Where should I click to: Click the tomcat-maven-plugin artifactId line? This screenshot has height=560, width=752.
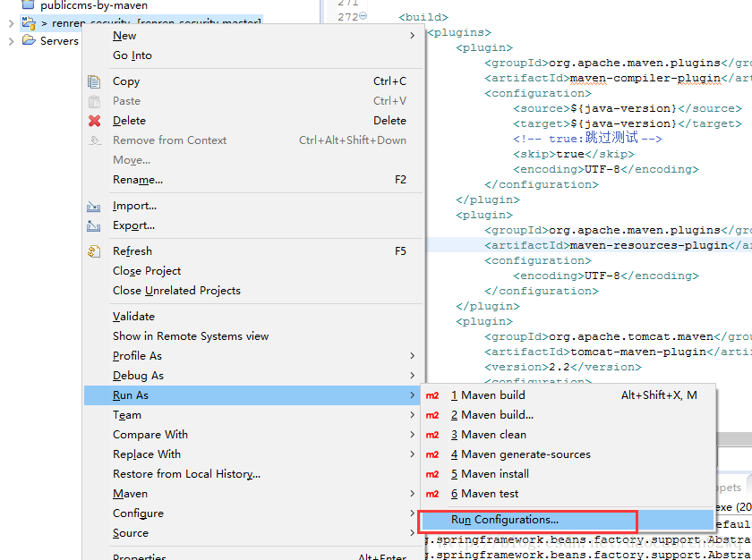tap(619, 352)
